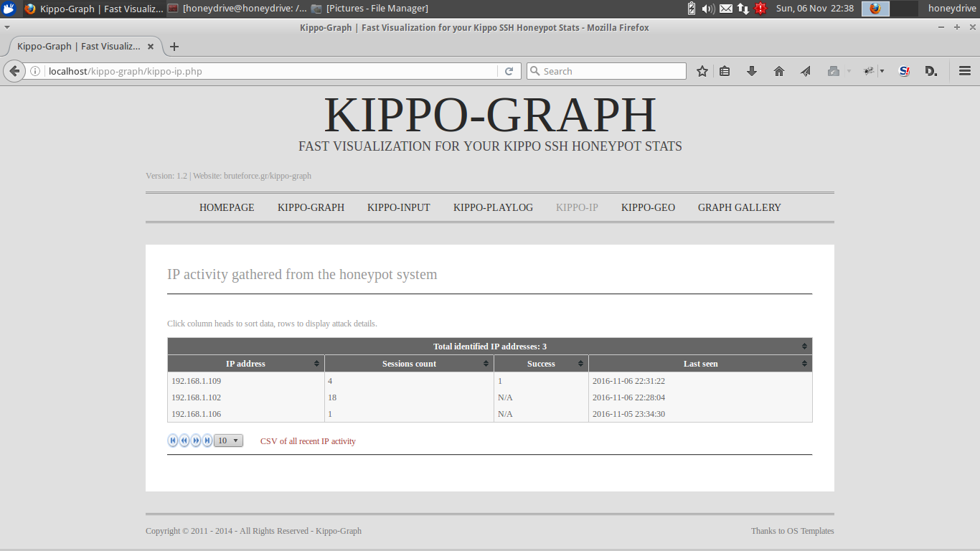Jump to last page with pagination control
The image size is (980, 551).
(207, 440)
